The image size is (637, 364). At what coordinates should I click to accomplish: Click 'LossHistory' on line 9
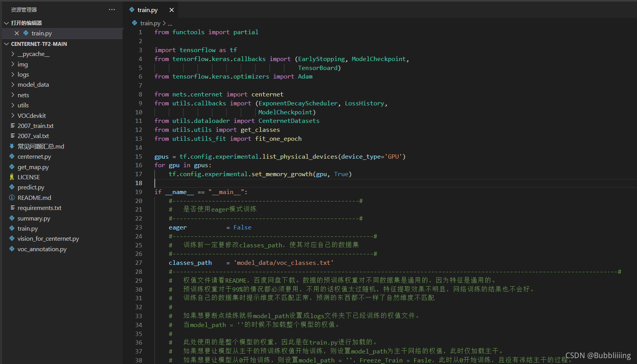point(364,103)
